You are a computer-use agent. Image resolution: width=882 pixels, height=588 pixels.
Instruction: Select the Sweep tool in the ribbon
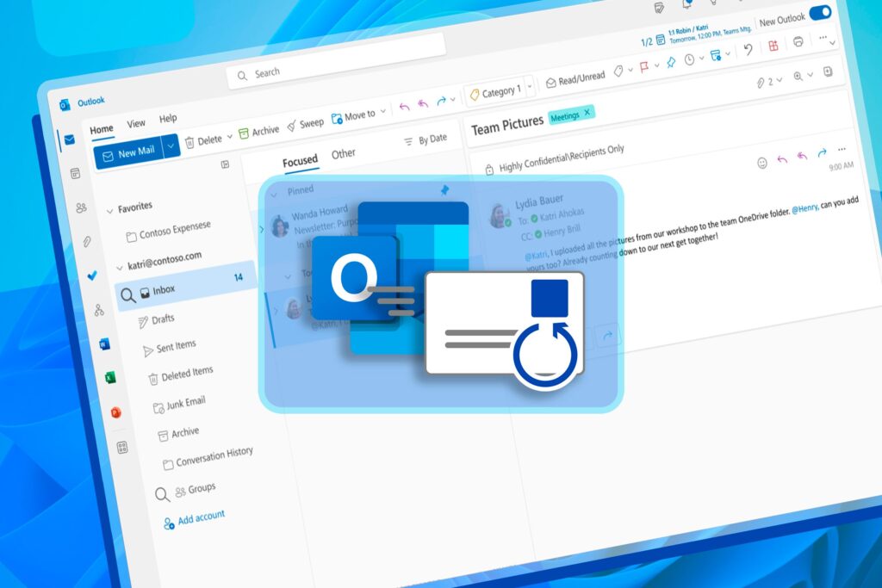click(x=307, y=123)
